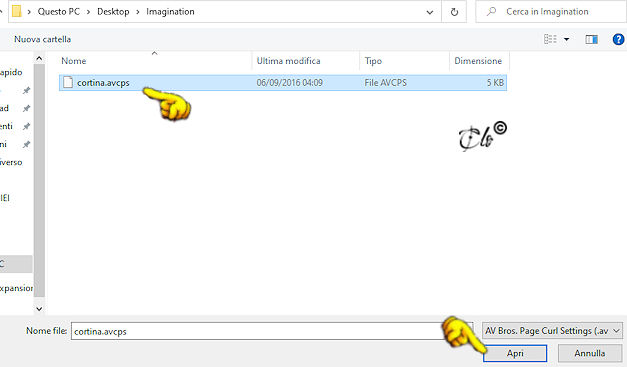Click the search magnifier icon
The width and height of the screenshot is (627, 367).
(x=491, y=12)
